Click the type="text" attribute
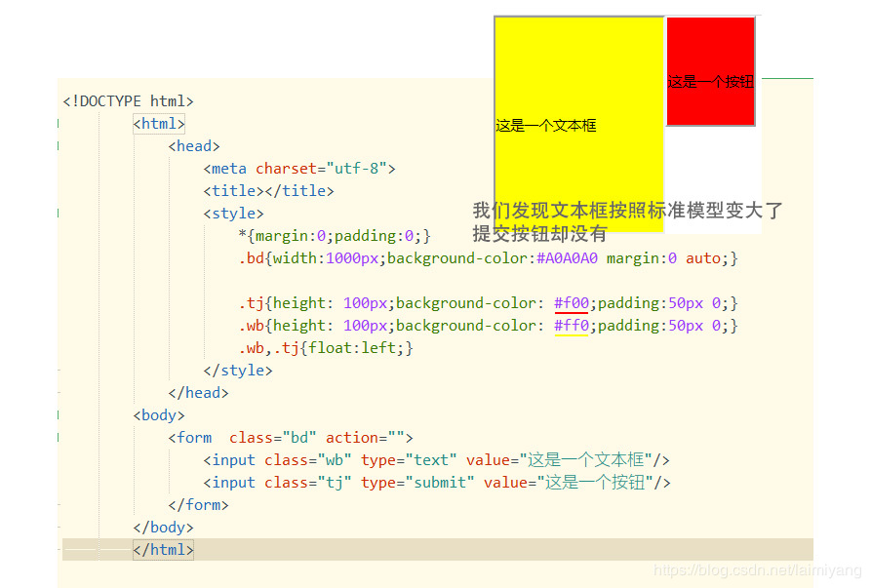871x588 pixels. click(x=409, y=460)
